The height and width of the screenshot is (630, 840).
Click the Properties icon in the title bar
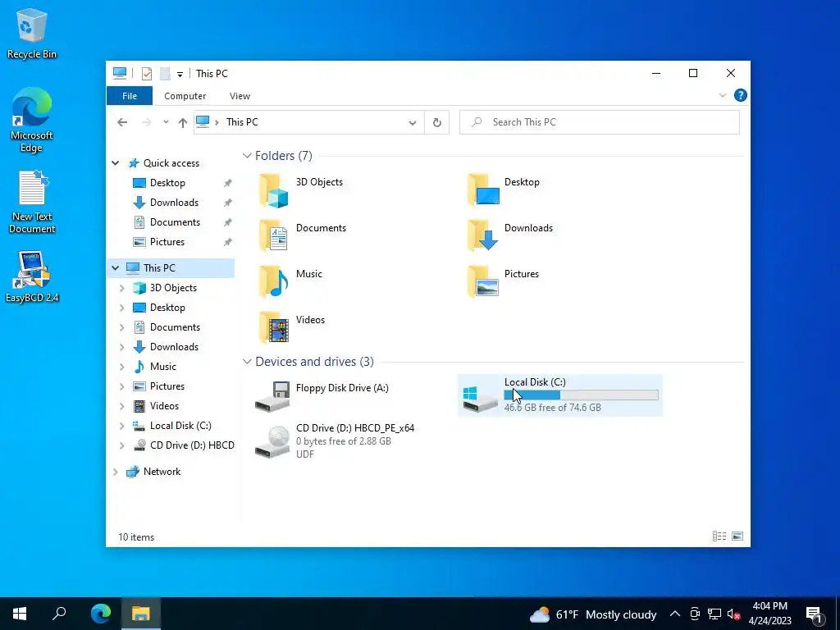147,73
